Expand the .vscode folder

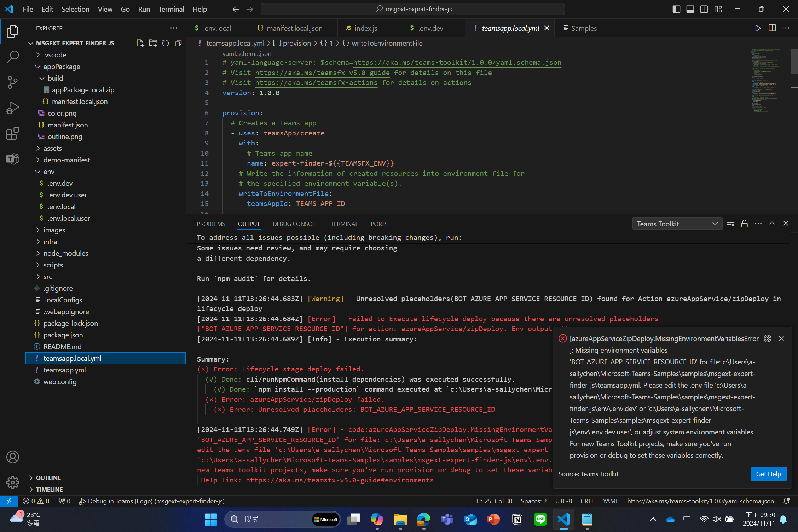tap(105, 55)
